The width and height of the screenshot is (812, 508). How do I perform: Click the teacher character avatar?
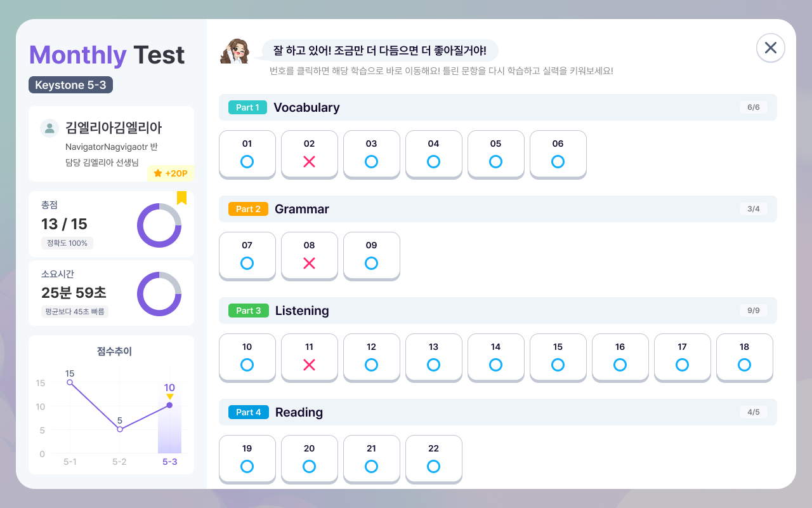click(x=235, y=51)
